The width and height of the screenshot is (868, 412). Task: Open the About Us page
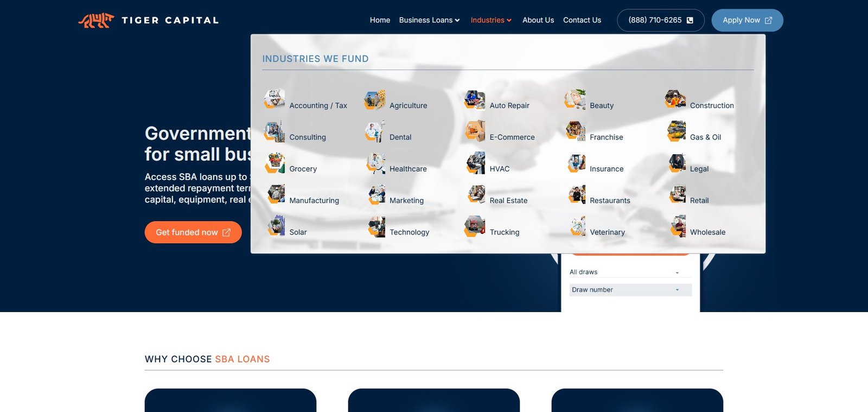click(x=538, y=20)
